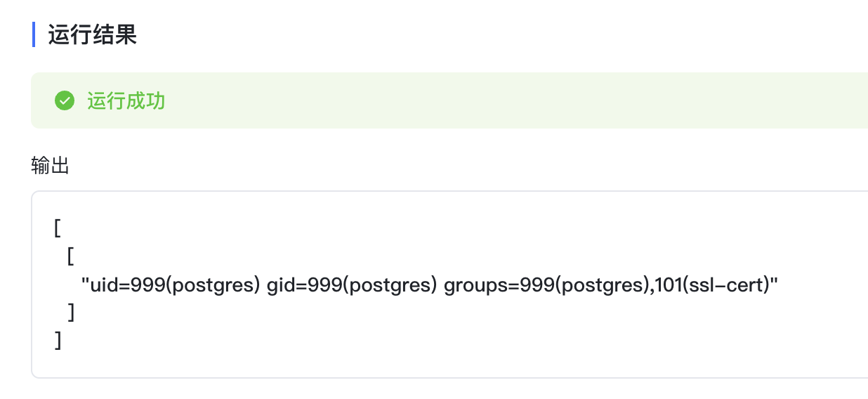Click blank space inside output box

point(492,337)
